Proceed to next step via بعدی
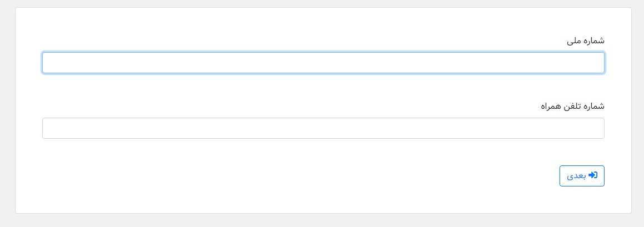The height and width of the screenshot is (227, 644). tap(582, 176)
